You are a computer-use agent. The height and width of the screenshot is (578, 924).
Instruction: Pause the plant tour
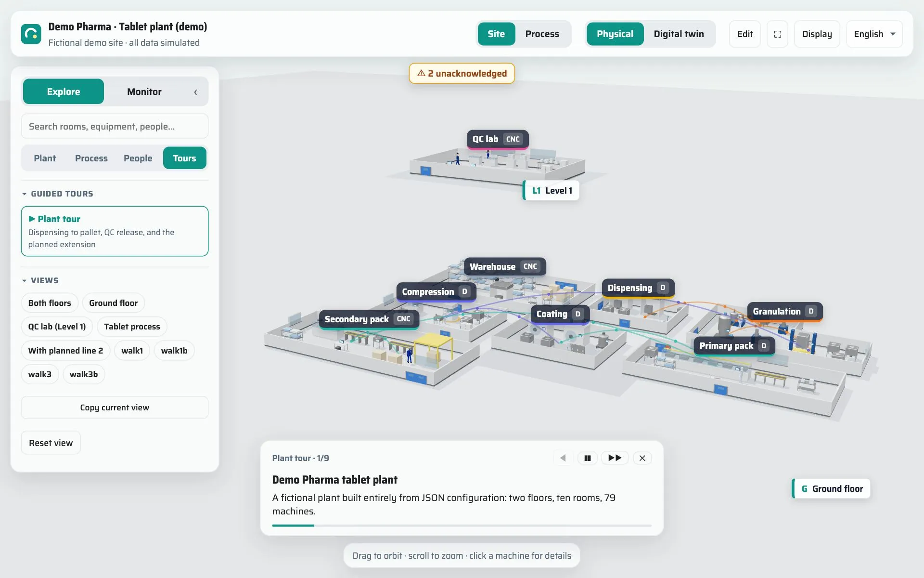coord(587,458)
